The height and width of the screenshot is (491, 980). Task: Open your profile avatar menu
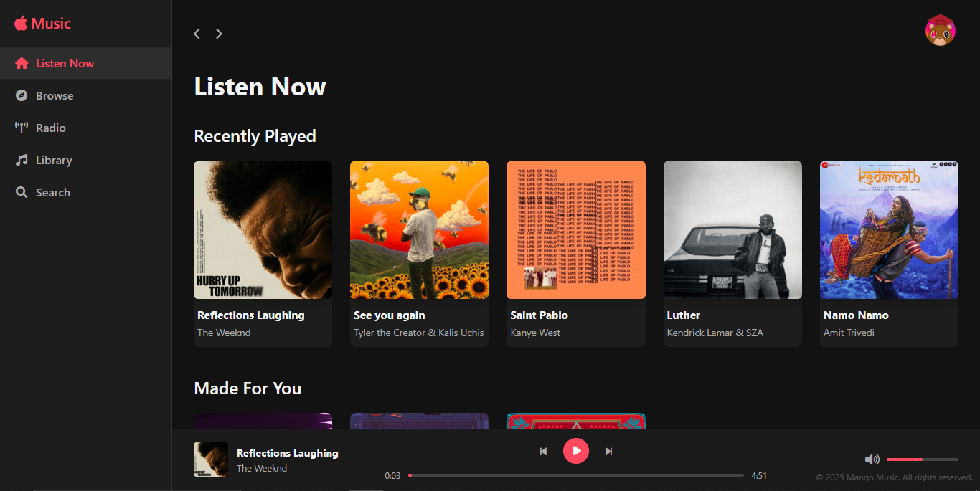940,30
